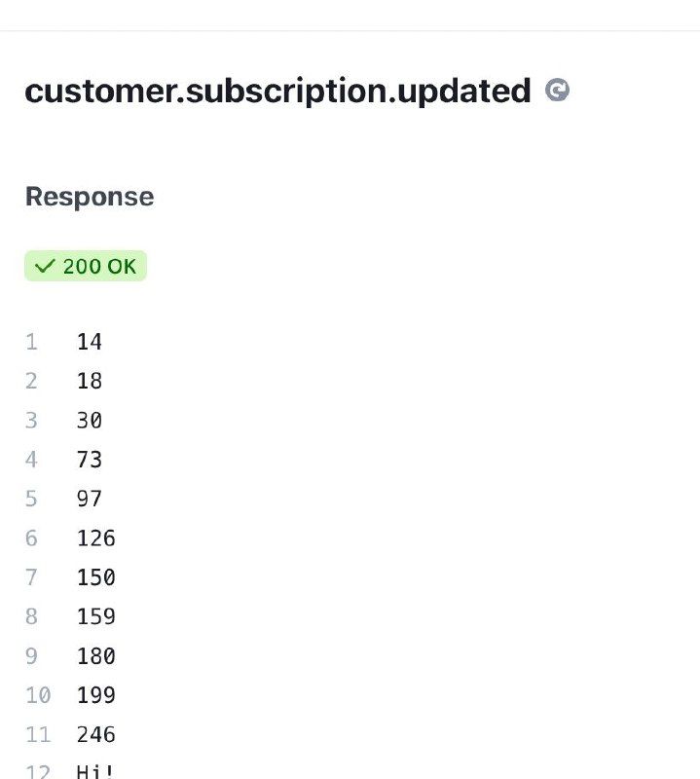Click line number 5 in the gutter

click(x=31, y=499)
